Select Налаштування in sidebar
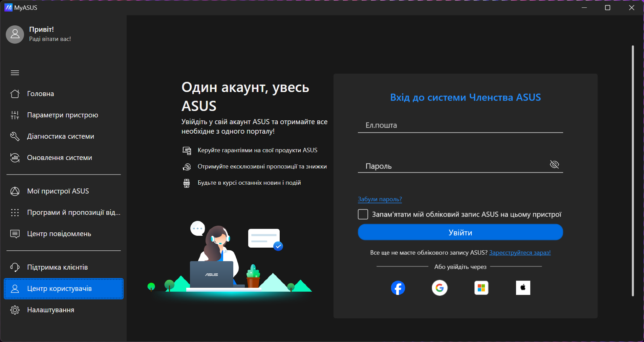This screenshot has height=342, width=644. pyautogui.click(x=64, y=310)
